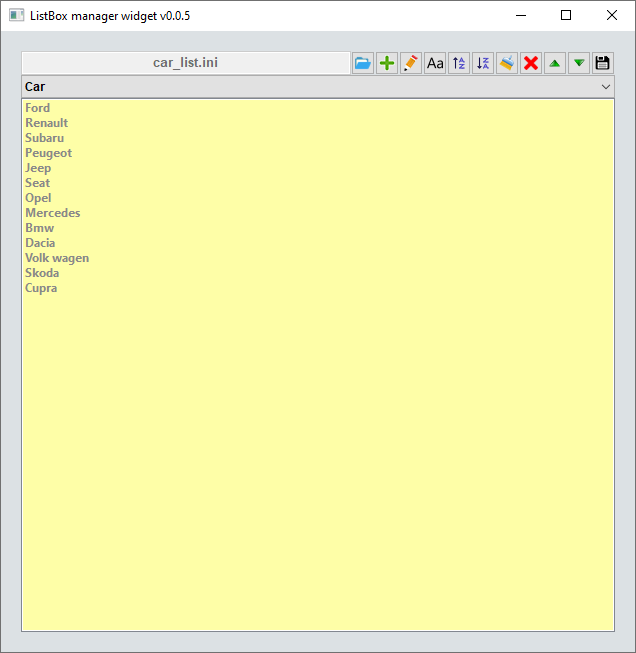Pick the Subaru list item

pos(45,138)
